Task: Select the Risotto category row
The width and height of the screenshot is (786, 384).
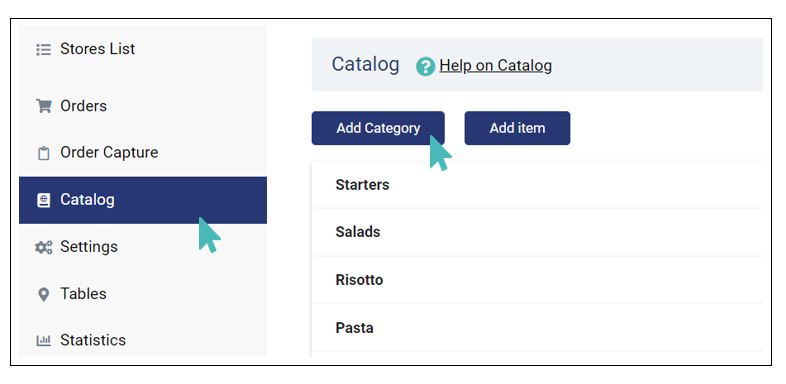Action: tap(537, 280)
